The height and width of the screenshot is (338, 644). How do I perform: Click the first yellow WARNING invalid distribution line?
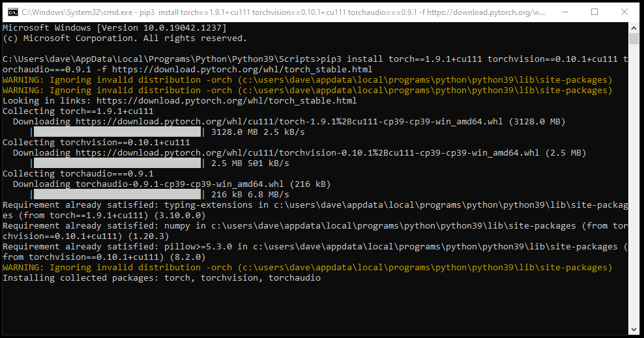point(307,80)
